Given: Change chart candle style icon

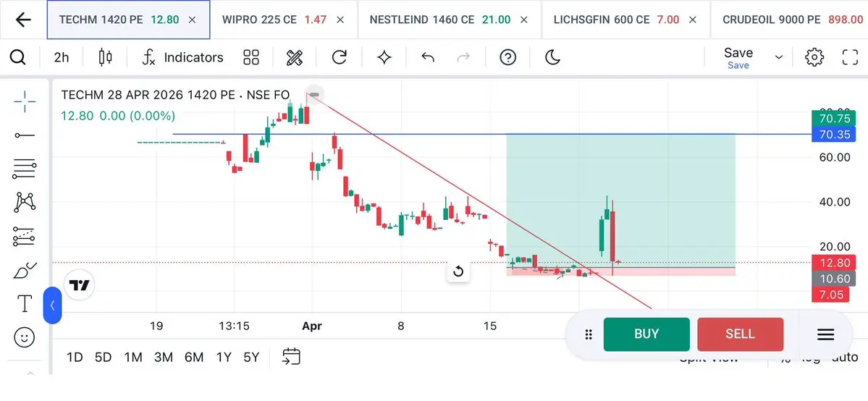Looking at the screenshot, I should click(105, 57).
